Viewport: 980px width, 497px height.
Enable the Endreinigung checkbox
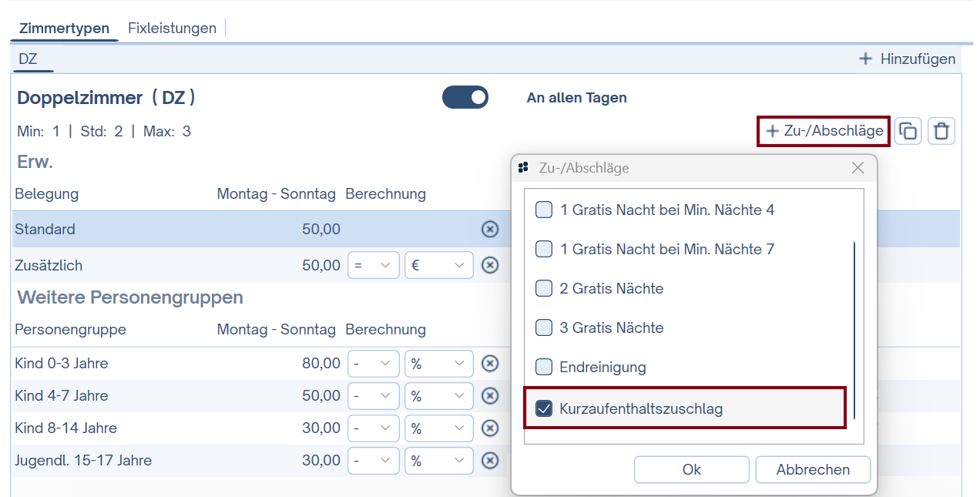click(545, 368)
